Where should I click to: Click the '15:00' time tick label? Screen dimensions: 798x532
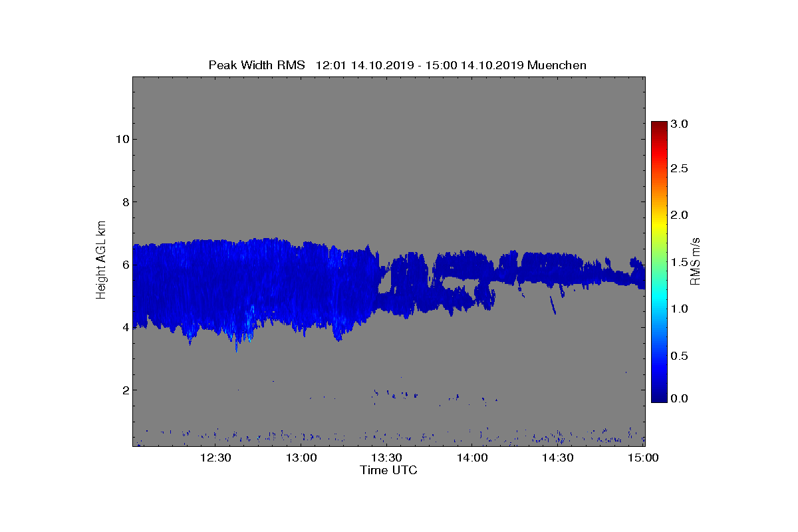click(x=643, y=458)
